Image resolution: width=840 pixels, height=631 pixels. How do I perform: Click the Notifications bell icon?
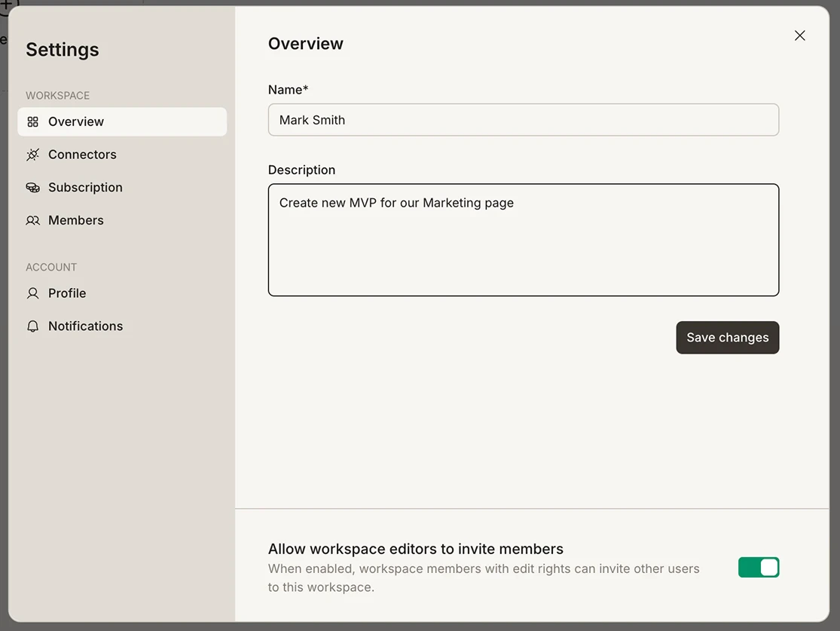point(32,326)
